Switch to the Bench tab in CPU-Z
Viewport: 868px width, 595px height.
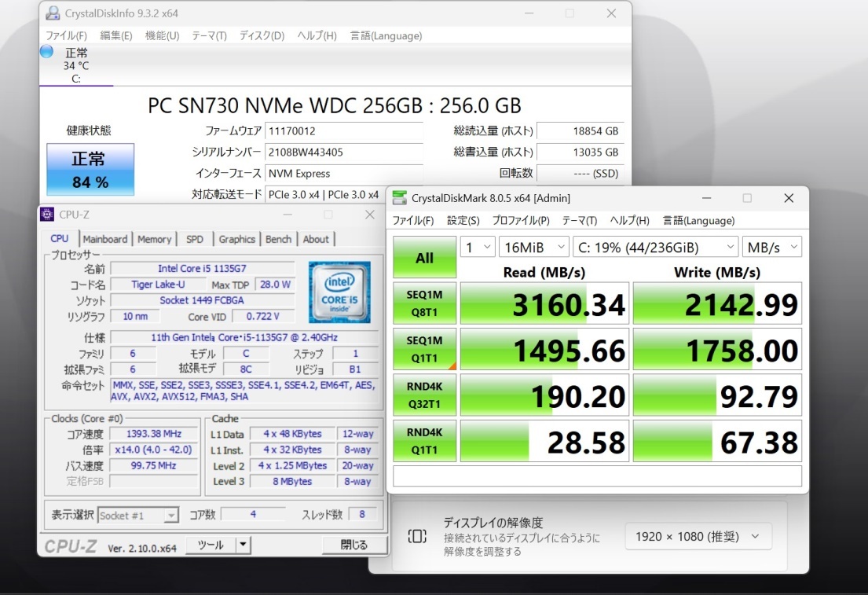pyautogui.click(x=278, y=239)
